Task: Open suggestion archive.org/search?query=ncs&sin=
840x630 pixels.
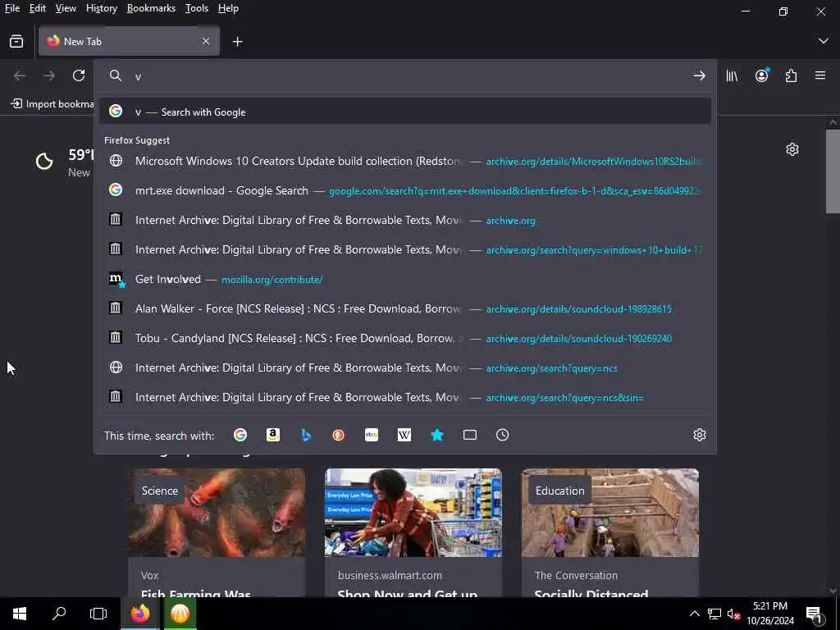Action: 405,397
